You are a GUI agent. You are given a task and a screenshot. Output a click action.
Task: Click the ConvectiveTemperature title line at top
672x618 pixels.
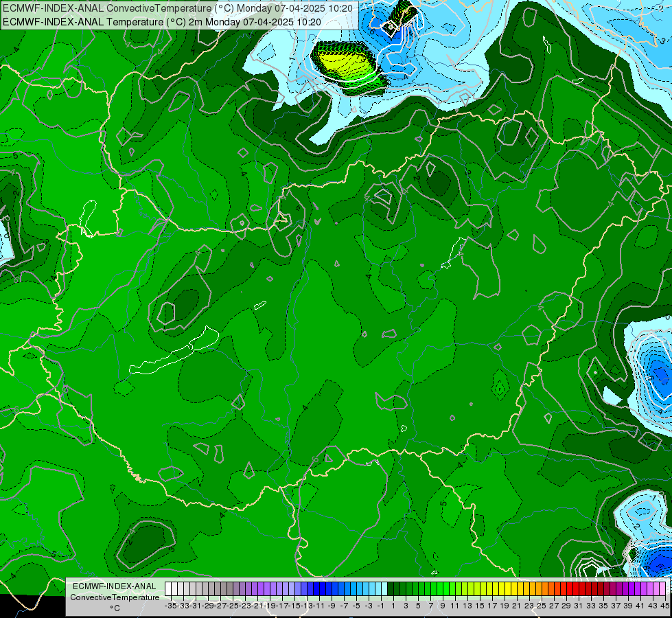[178, 8]
